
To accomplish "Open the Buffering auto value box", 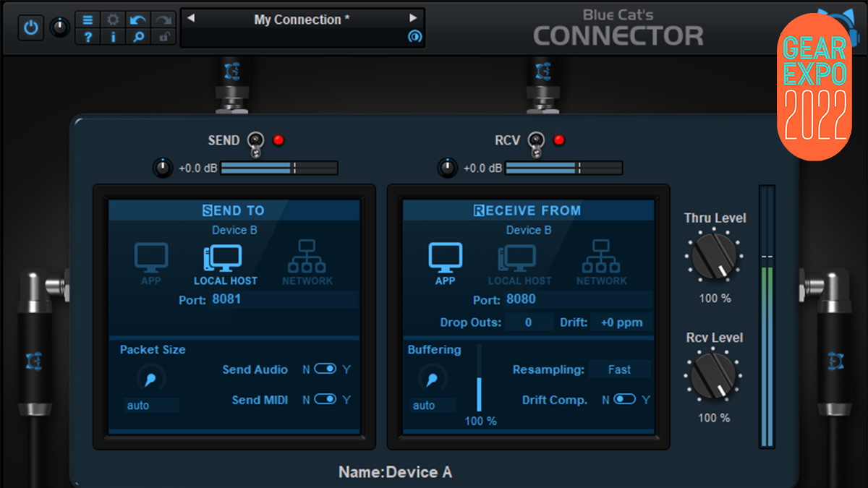I will pyautogui.click(x=433, y=406).
